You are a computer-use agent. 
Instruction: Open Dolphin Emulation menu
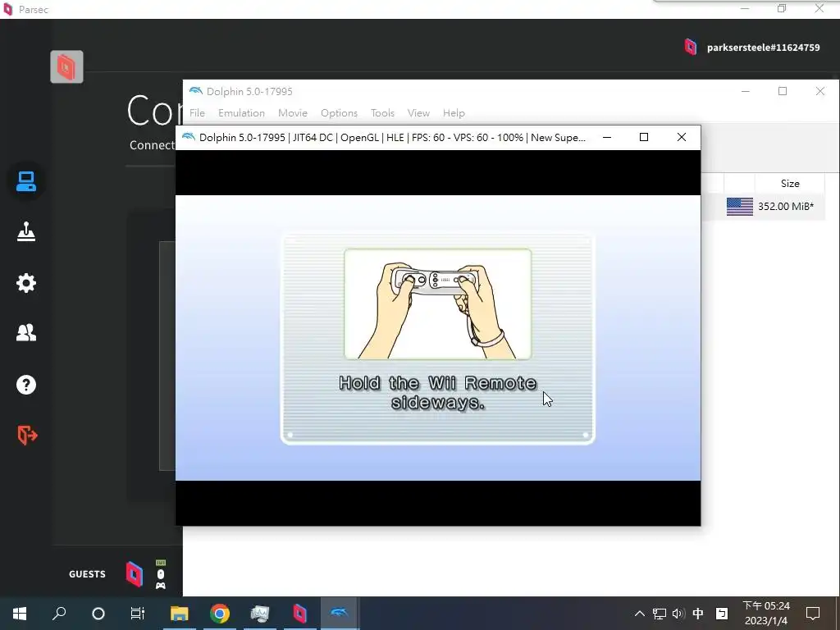(241, 113)
